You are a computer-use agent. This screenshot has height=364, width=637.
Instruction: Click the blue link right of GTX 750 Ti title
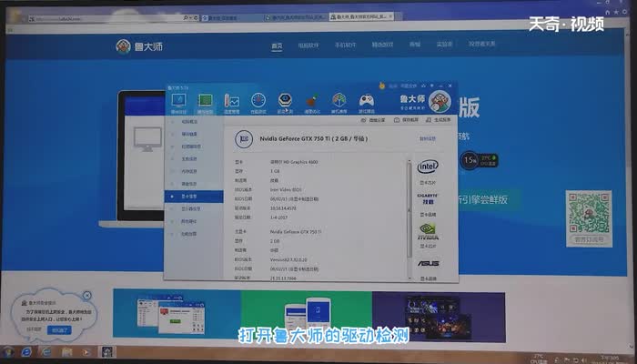(x=428, y=139)
